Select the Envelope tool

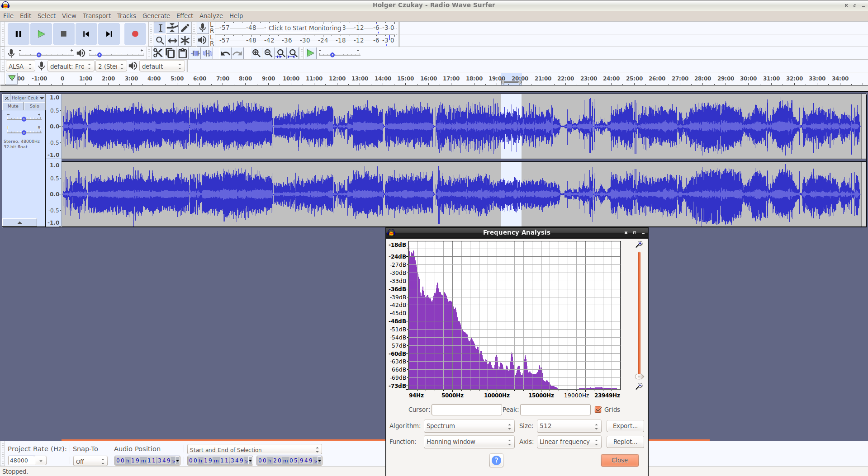pyautogui.click(x=172, y=28)
